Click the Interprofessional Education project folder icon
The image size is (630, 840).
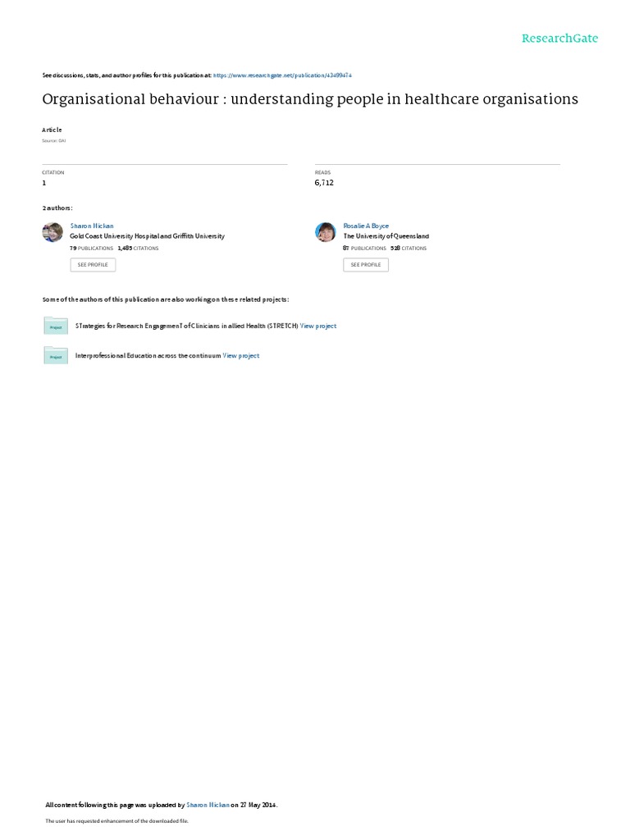(x=56, y=356)
